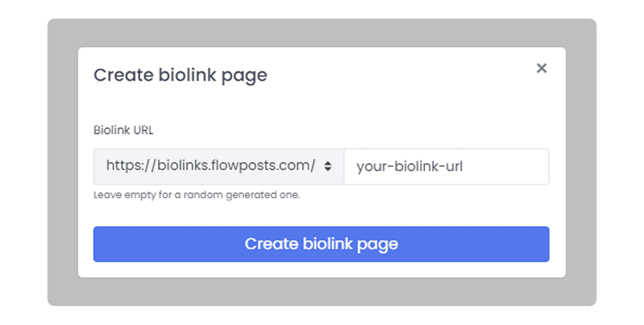Image resolution: width=644 pixels, height=325 pixels.
Task: Focus the your-biolink-url input field
Action: point(447,166)
